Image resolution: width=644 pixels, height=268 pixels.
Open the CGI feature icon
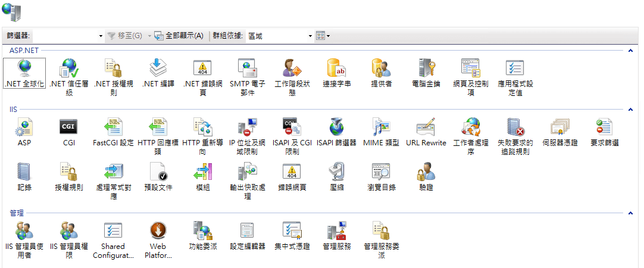point(69,132)
